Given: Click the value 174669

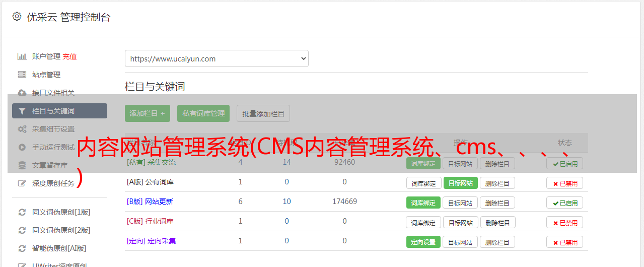Looking at the screenshot, I should (x=344, y=202).
